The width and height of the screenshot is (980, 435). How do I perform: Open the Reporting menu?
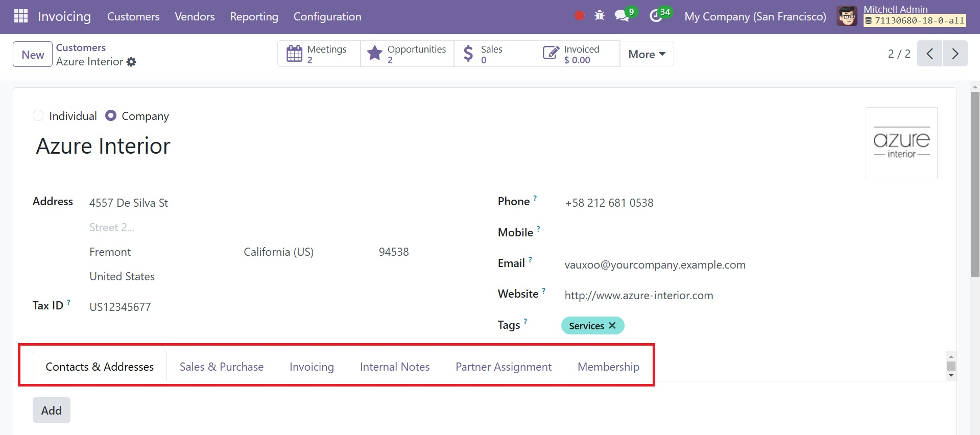254,16
